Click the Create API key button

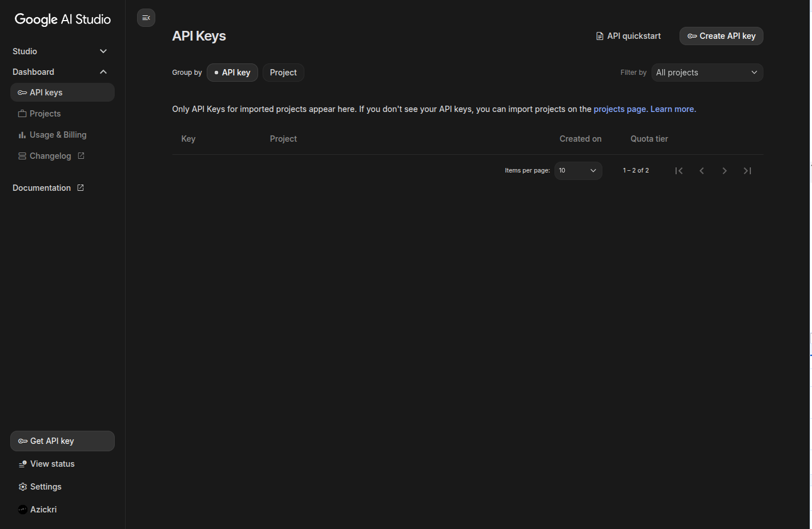tap(721, 36)
